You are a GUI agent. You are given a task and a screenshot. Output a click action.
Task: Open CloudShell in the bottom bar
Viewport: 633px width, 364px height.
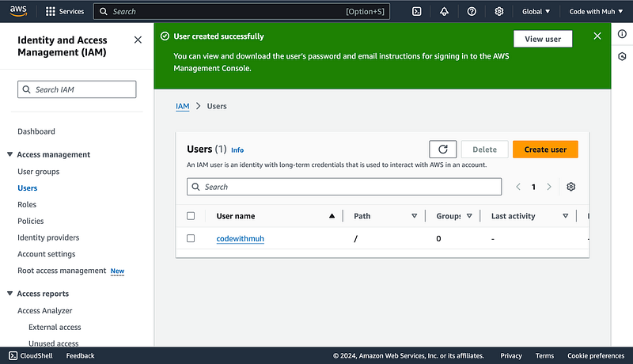[x=31, y=355]
